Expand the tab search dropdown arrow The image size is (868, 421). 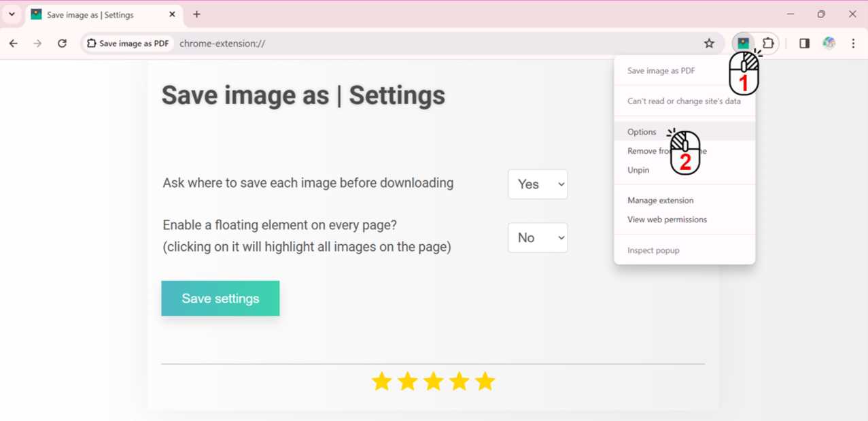click(12, 14)
